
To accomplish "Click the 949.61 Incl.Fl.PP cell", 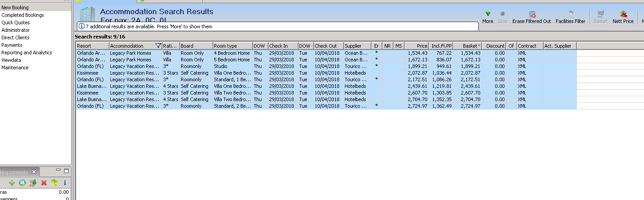I will (x=442, y=66).
